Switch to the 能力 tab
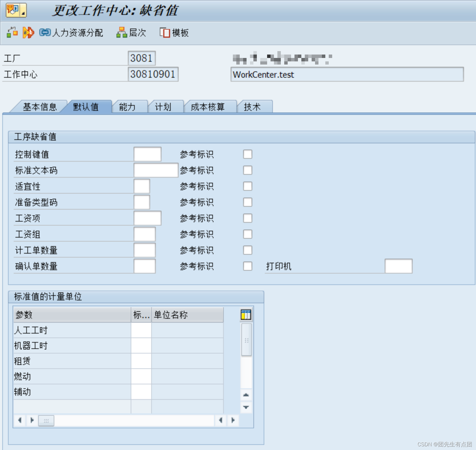Viewport: 476px width, 450px height. [x=129, y=107]
